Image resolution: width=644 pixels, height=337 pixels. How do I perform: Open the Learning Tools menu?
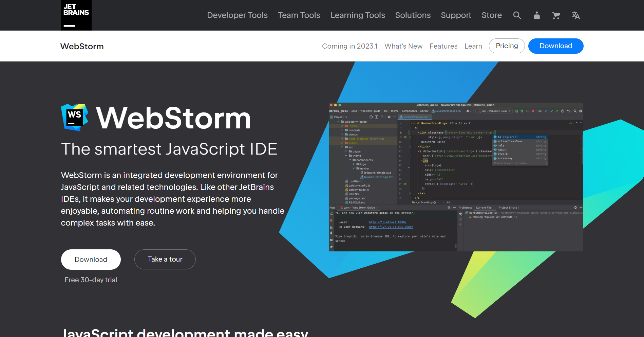358,15
